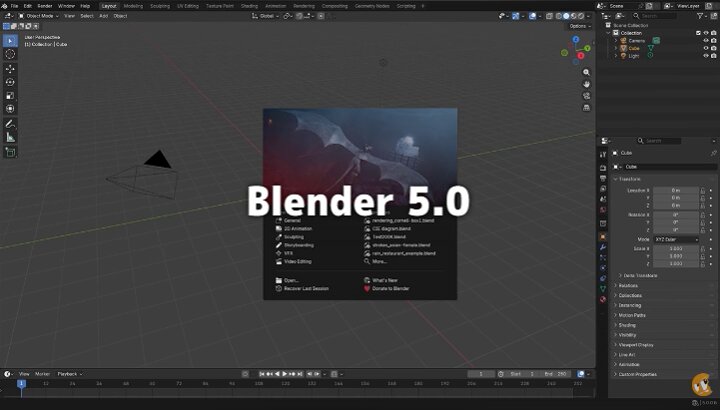Lock Scale Z with padlock icon
This screenshot has width=720, height=410.
point(703,264)
